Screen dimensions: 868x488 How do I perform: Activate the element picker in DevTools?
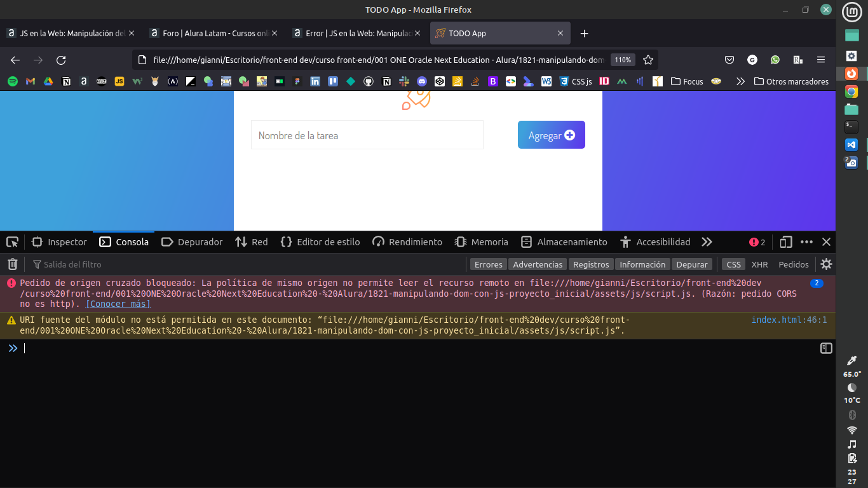(12, 242)
